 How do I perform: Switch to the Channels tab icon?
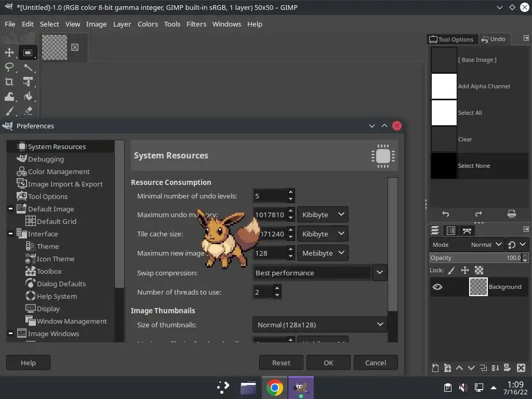(x=451, y=230)
